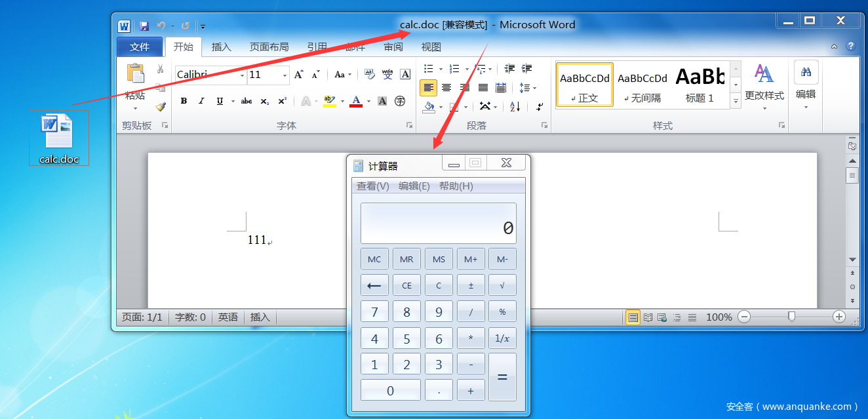This screenshot has width=868, height=419.
Task: Toggle Superscript x² button
Action: 282,101
